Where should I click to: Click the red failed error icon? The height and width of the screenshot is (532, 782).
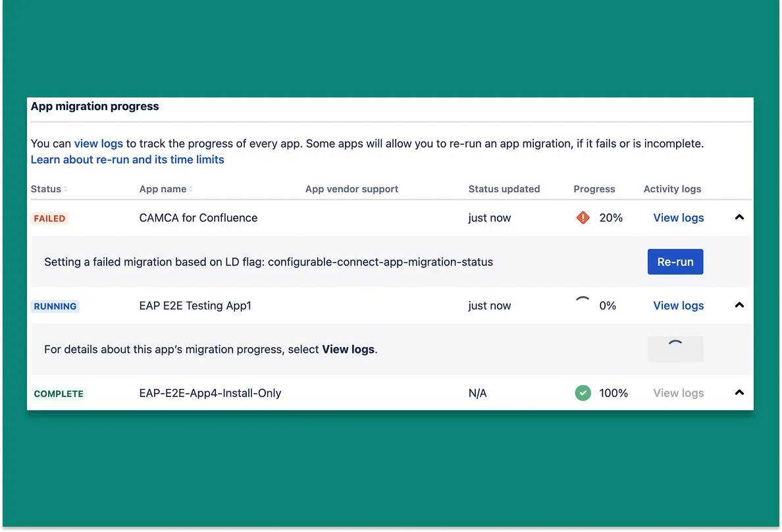tap(583, 218)
